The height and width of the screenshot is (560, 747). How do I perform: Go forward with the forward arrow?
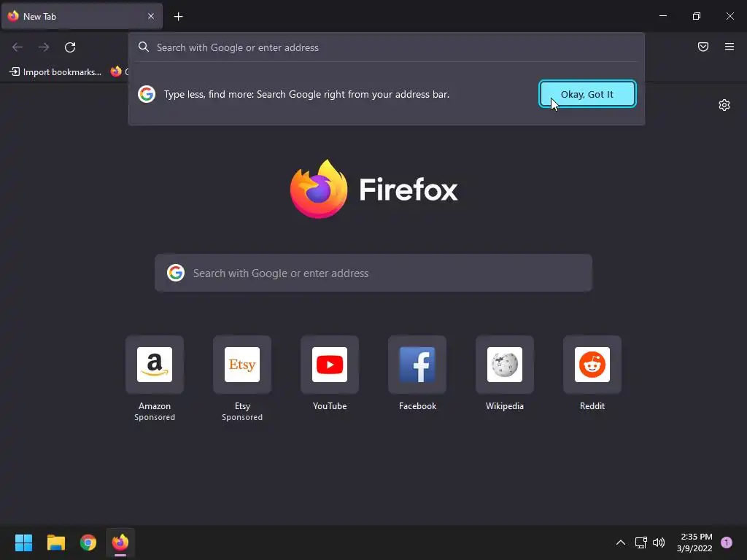(44, 47)
